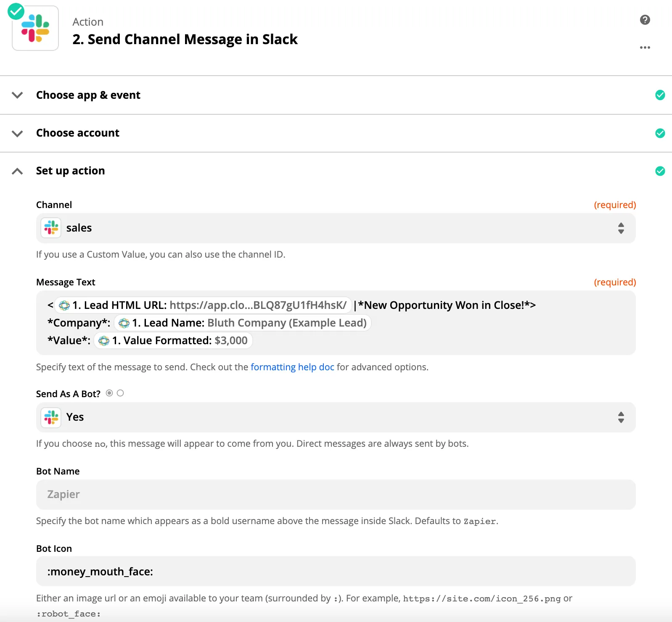Click the Lead HTML URL data pill
Screen dimensions: 672x622
coord(204,305)
